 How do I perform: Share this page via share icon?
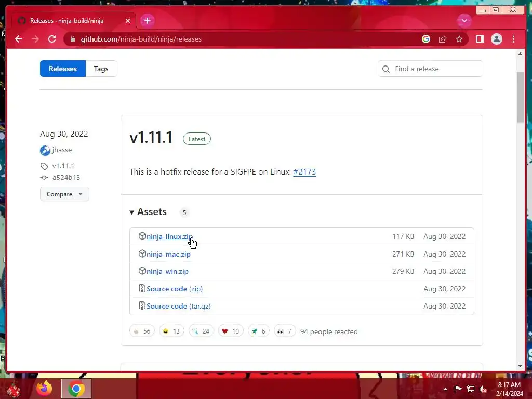[443, 39]
